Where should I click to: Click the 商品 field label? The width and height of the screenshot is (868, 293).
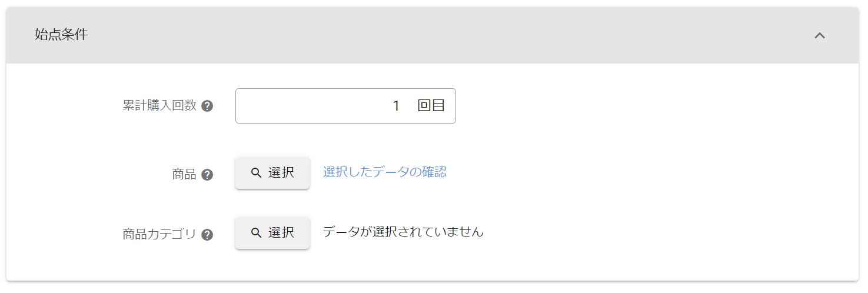coord(184,175)
